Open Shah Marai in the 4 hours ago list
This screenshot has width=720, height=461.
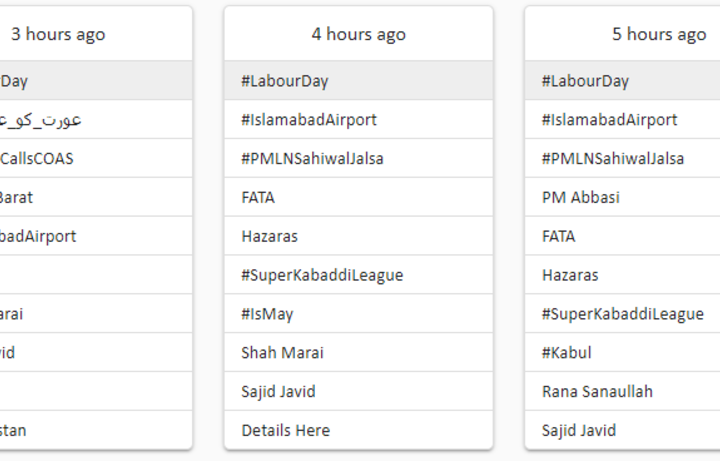pos(359,352)
